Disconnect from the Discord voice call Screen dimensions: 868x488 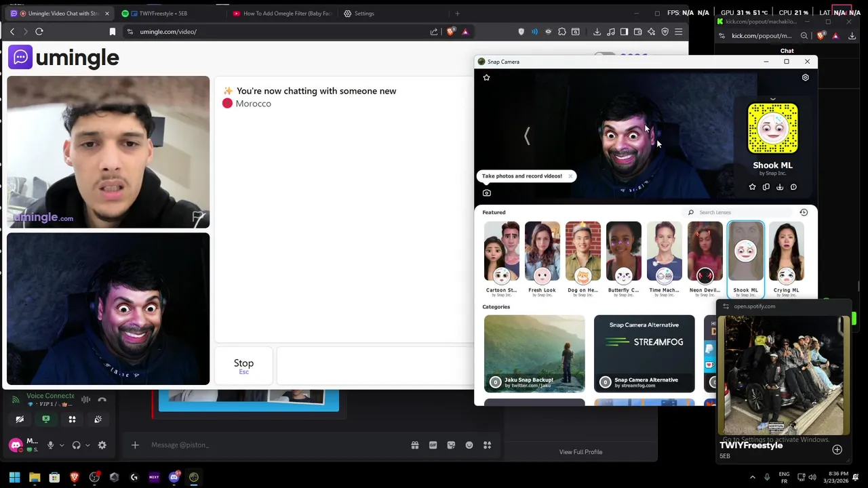tap(102, 400)
